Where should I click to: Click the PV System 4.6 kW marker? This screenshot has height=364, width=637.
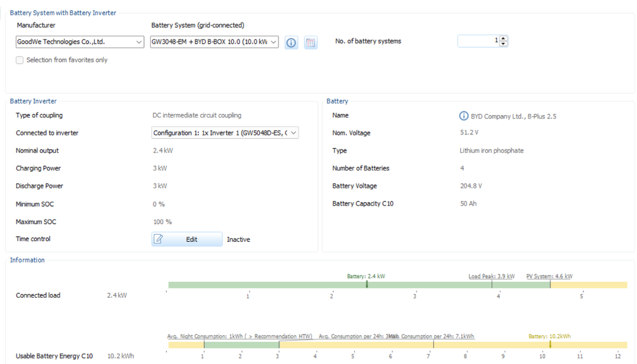click(550, 284)
